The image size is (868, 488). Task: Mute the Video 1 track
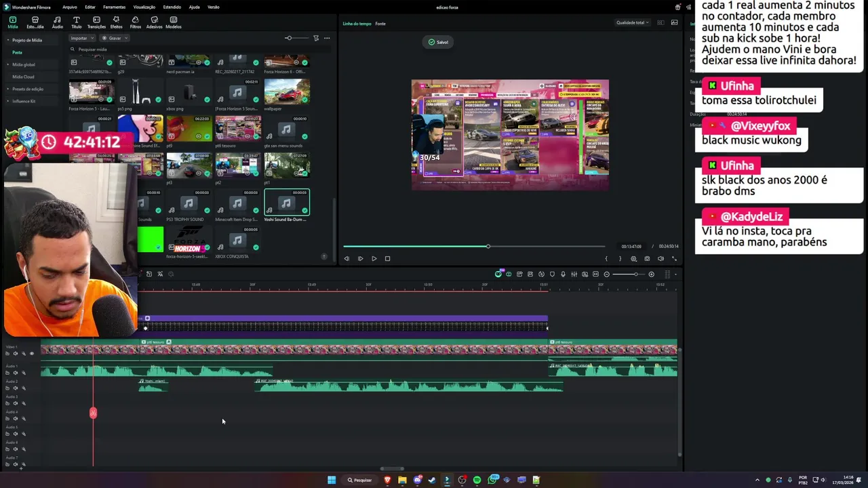16,354
